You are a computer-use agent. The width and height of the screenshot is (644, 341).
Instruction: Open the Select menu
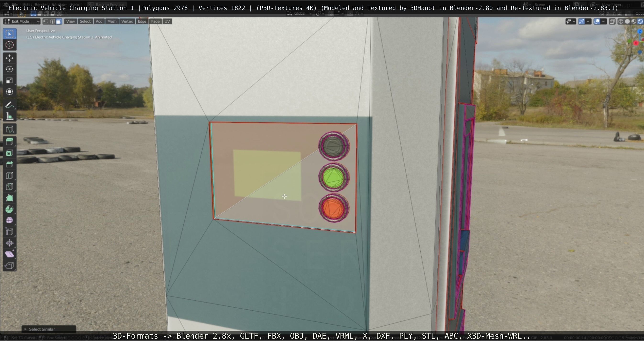85,22
